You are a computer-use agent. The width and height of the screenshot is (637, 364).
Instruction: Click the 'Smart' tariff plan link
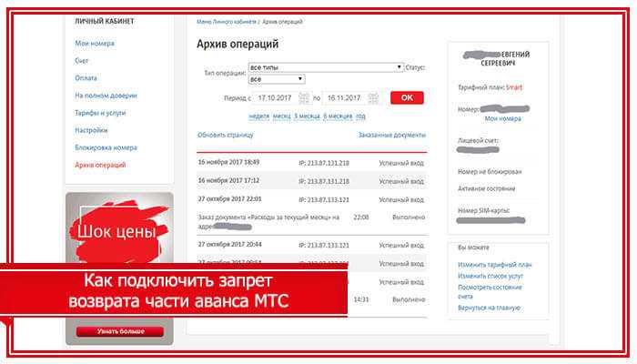click(x=514, y=87)
